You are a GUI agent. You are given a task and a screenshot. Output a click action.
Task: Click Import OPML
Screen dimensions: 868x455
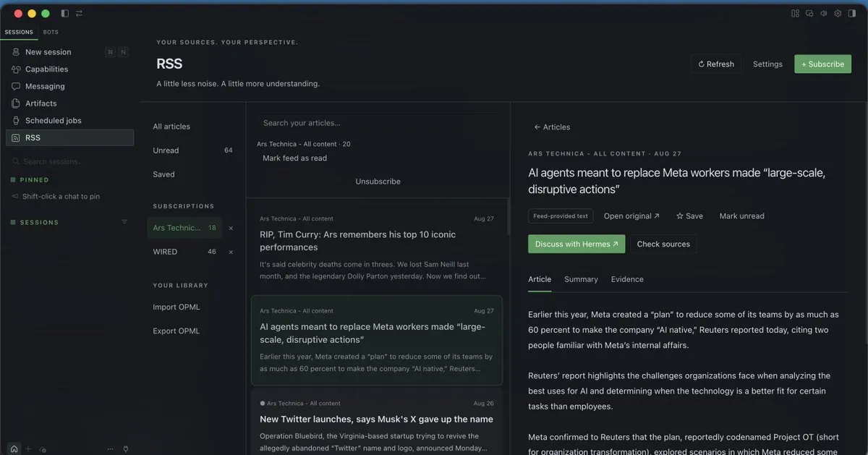point(176,307)
